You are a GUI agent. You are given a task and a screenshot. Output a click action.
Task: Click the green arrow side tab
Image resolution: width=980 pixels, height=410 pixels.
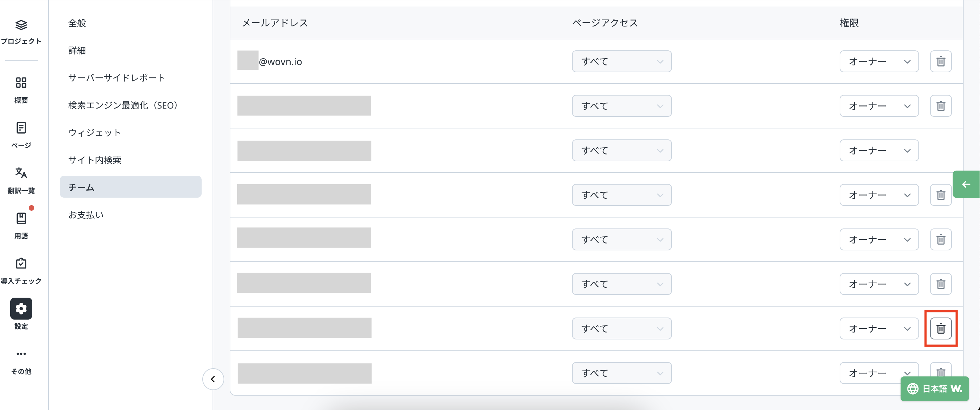(966, 184)
